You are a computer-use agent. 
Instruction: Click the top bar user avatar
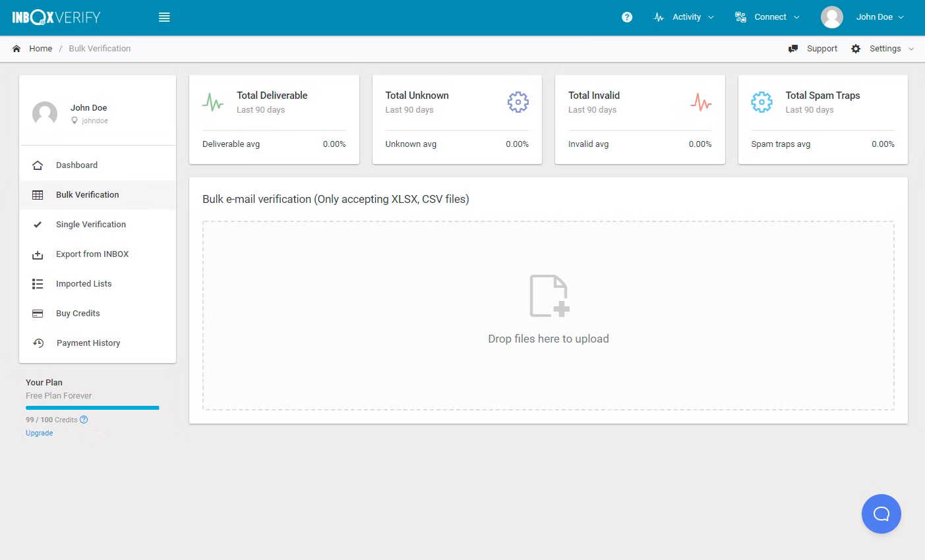tap(832, 17)
